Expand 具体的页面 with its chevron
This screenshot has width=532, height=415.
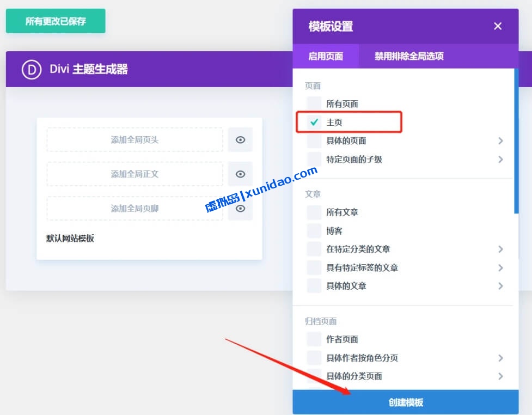click(x=500, y=141)
